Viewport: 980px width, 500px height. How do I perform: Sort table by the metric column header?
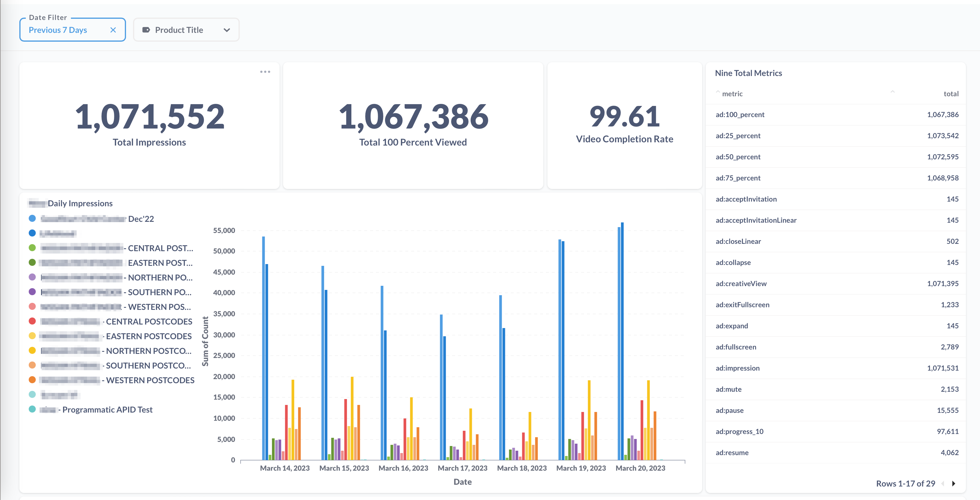(x=732, y=94)
